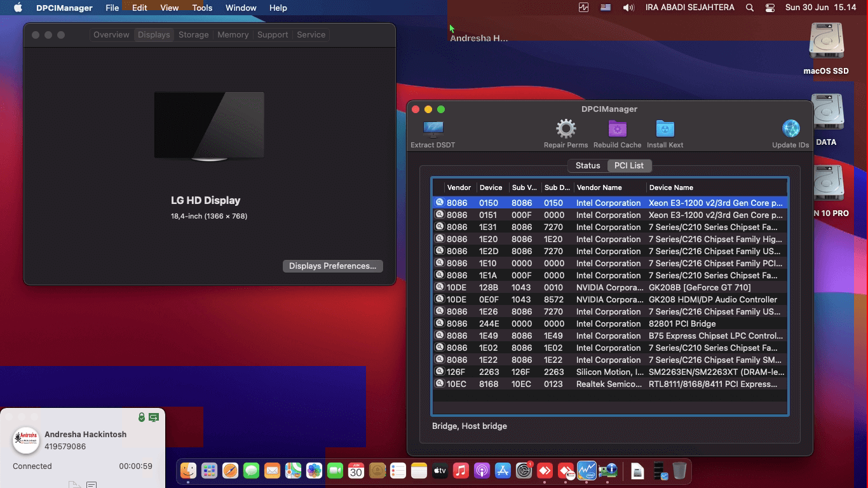Open the Support tab in About This Mac
This screenshot has height=488, width=868.
click(x=273, y=35)
